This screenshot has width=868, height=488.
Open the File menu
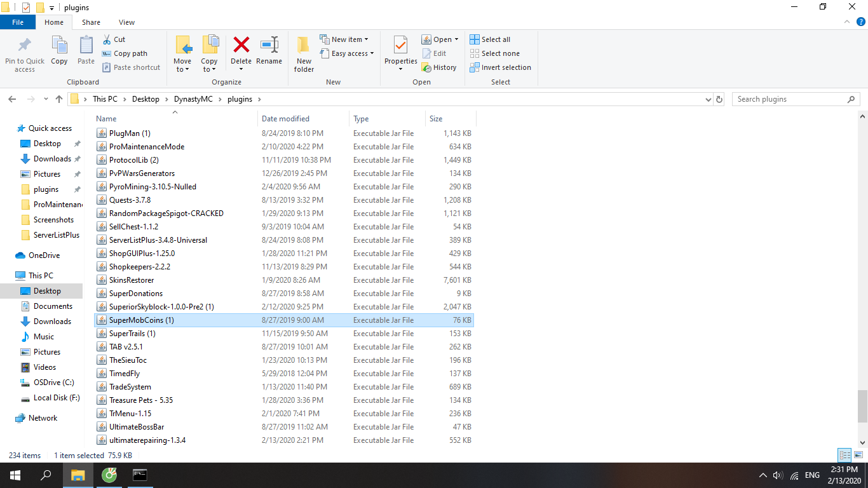(18, 22)
